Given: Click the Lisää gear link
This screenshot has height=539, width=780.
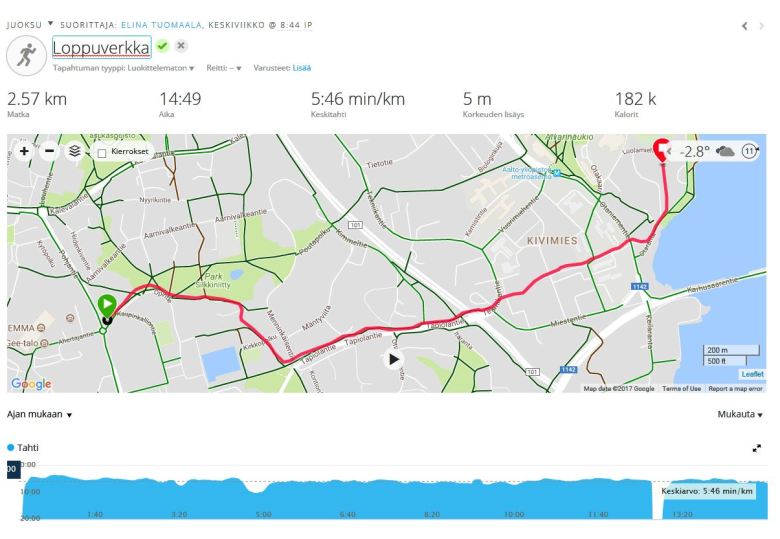Looking at the screenshot, I should point(301,68).
